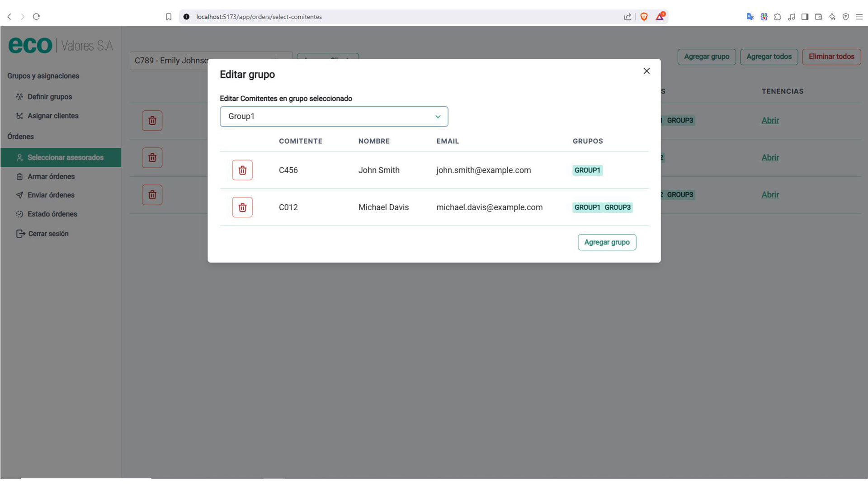Click the Brave shields lion icon
The image size is (868, 488).
tap(644, 17)
